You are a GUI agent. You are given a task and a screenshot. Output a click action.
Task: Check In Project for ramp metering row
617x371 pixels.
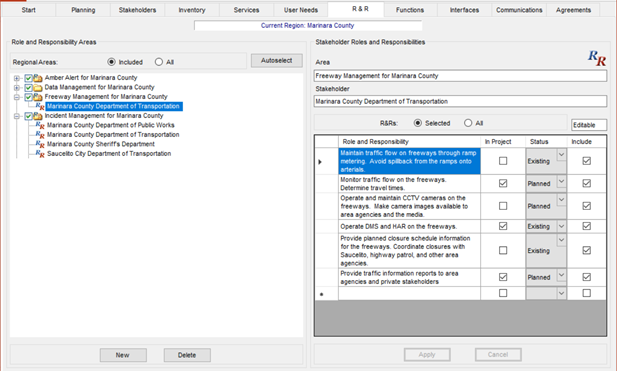pos(503,161)
